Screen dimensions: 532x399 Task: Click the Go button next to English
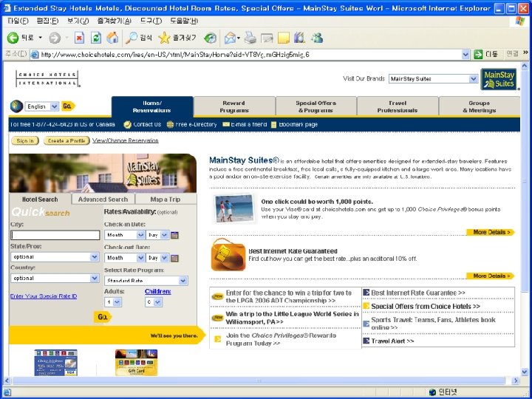coord(67,106)
